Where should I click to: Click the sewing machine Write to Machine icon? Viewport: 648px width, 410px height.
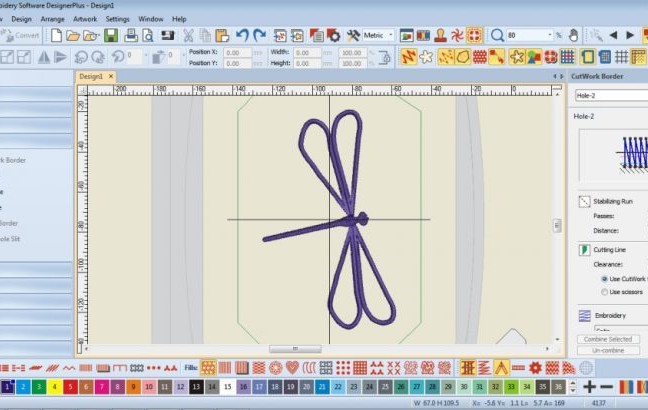(x=168, y=35)
